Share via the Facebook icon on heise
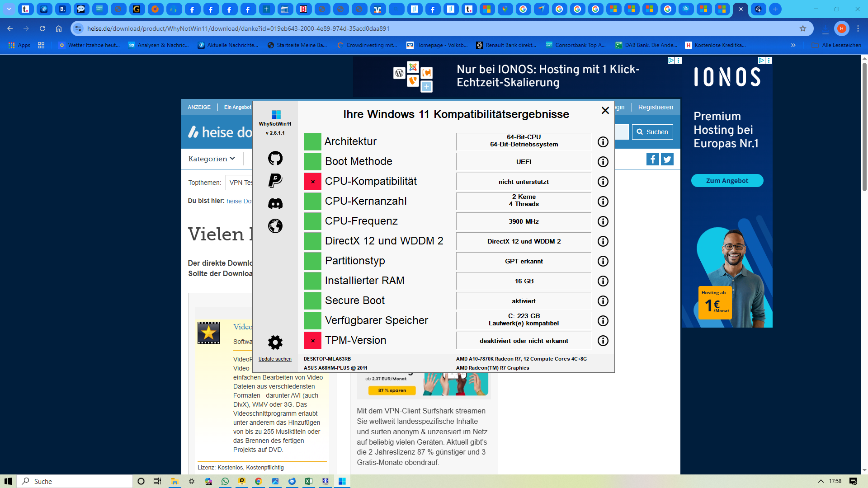Image resolution: width=868 pixels, height=488 pixels. 652,159
